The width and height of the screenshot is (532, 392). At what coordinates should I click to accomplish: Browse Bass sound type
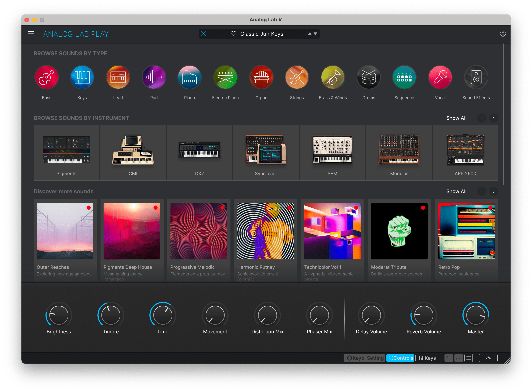pyautogui.click(x=46, y=77)
